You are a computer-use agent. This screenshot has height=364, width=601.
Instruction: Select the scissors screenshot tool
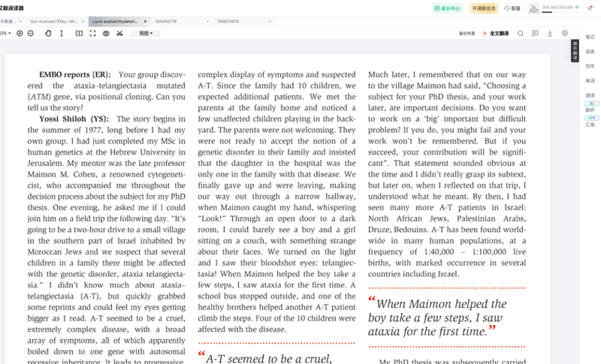coord(119,34)
